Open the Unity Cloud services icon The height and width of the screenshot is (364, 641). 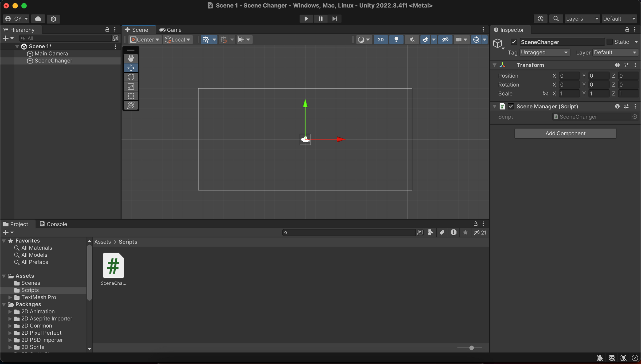38,19
